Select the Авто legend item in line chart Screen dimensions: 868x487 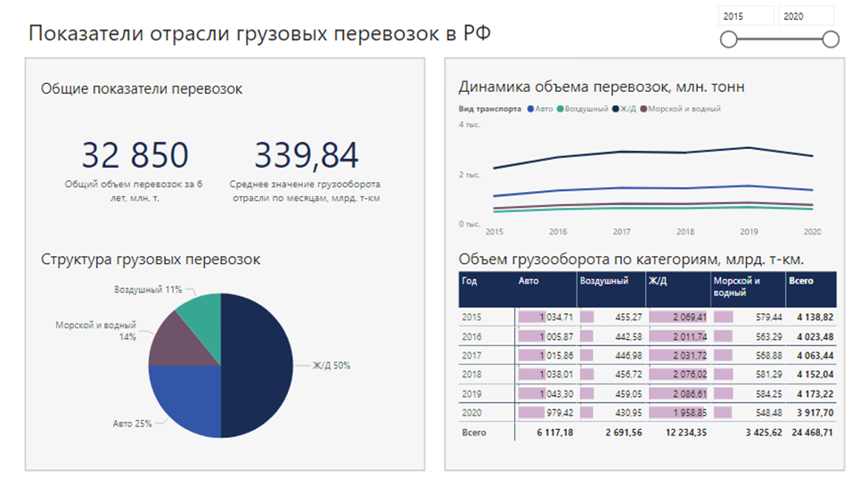pyautogui.click(x=540, y=109)
